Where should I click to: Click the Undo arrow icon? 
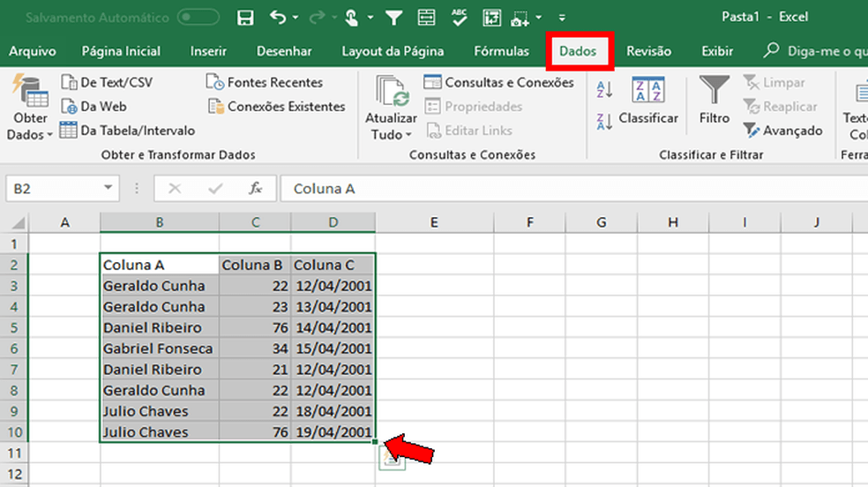tap(278, 18)
